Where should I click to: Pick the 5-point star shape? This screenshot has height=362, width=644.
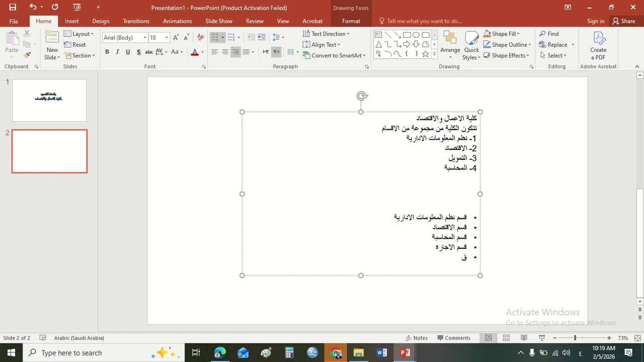[426, 54]
